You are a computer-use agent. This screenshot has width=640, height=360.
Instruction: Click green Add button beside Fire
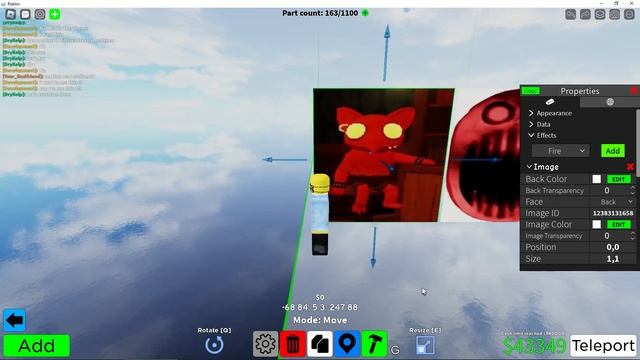613,151
